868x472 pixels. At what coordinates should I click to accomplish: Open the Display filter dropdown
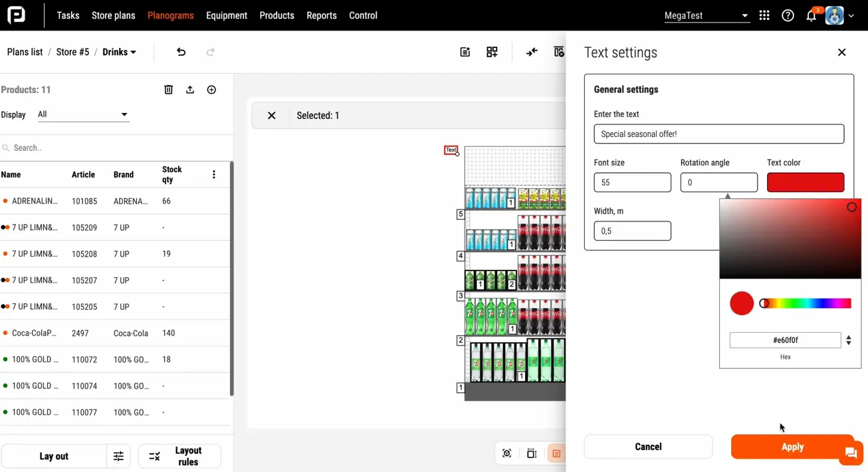[82, 114]
